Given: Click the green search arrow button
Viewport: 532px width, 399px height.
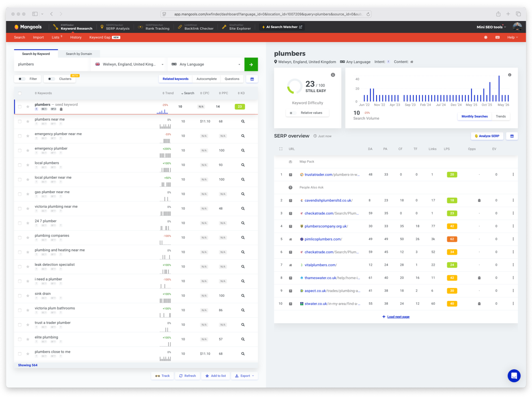Looking at the screenshot, I should pyautogui.click(x=251, y=65).
